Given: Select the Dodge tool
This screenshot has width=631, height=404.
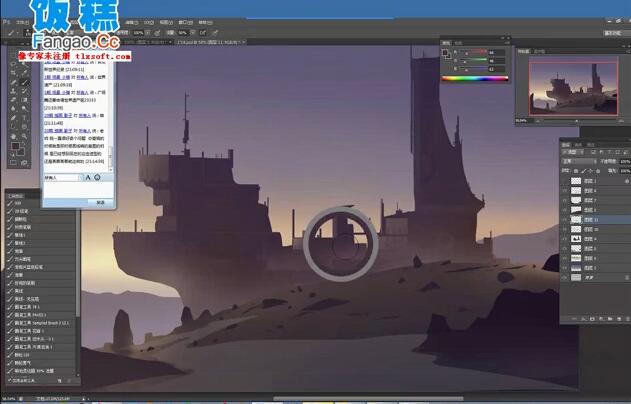Looking at the screenshot, I should (x=24, y=108).
